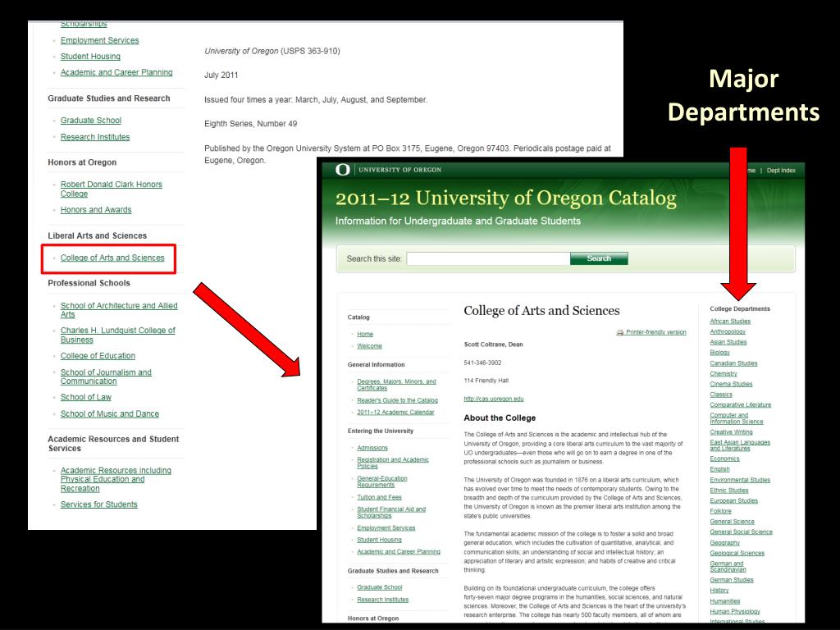This screenshot has width=840, height=630.
Task: Open School of Architecture and Allied Arts
Action: click(x=119, y=310)
